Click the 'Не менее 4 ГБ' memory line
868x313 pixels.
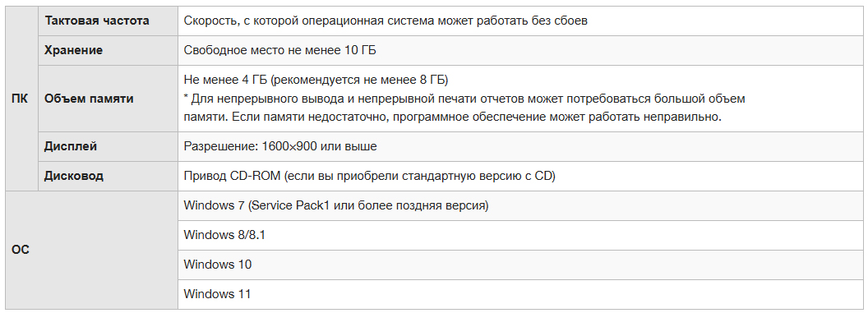coord(316,79)
